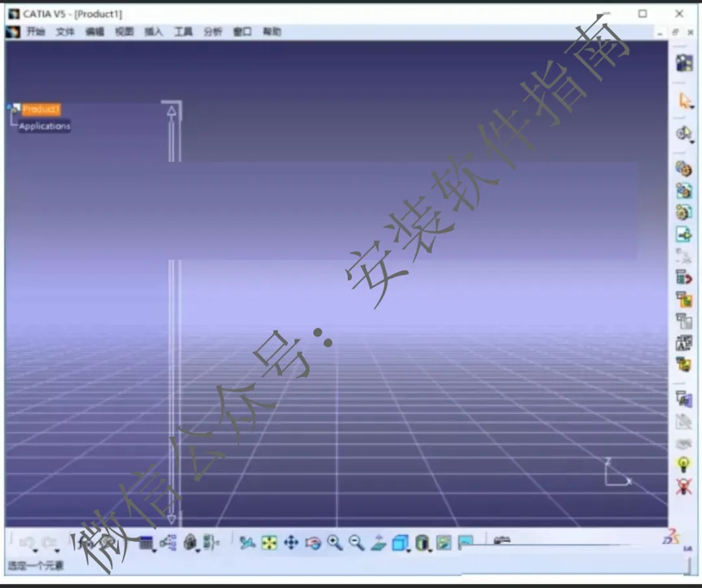Open the Design Table icon
Screen dimensions: 702x588
pos(146,543)
